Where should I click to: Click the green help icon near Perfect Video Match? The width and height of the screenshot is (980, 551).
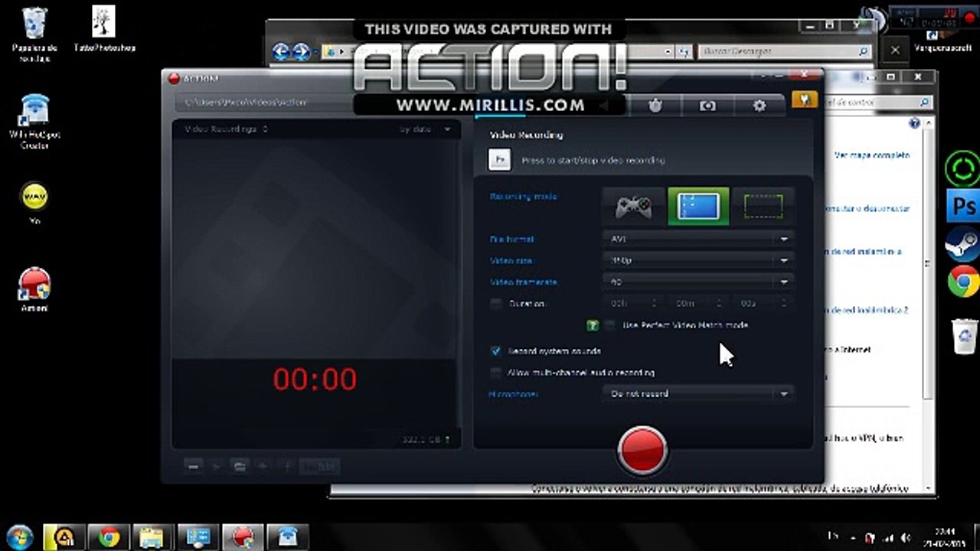tap(593, 325)
